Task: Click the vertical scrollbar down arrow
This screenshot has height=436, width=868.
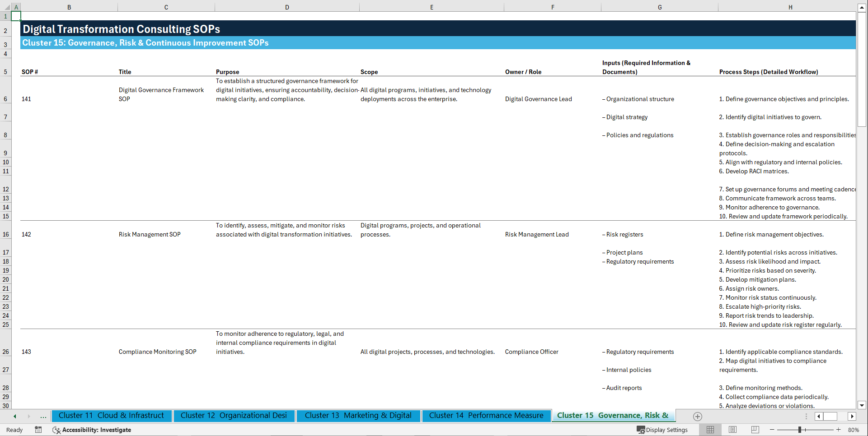Action: (x=862, y=405)
